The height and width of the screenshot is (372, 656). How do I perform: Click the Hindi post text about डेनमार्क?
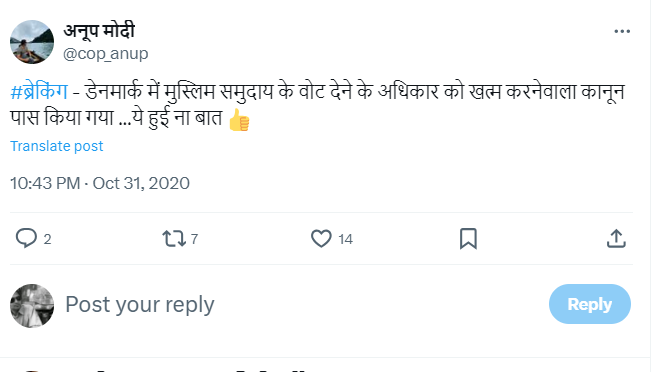click(318, 105)
